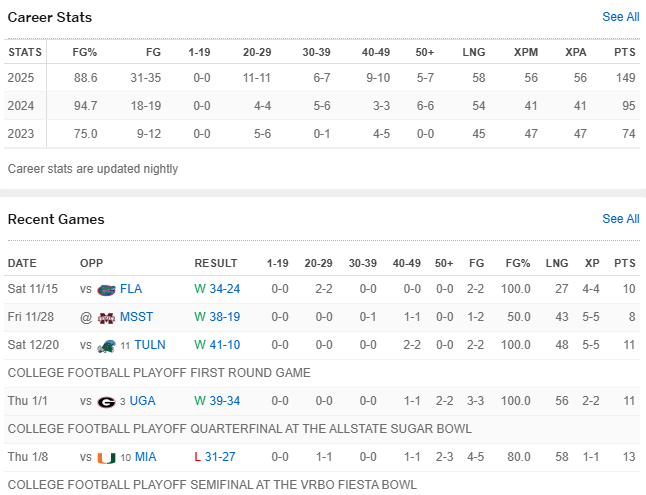Click the Career Stats heading

pyautogui.click(x=50, y=18)
